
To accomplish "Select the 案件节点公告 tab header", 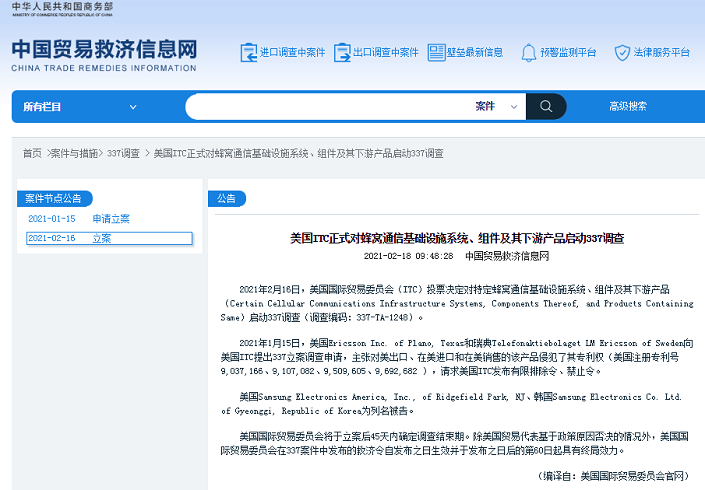I will point(54,199).
